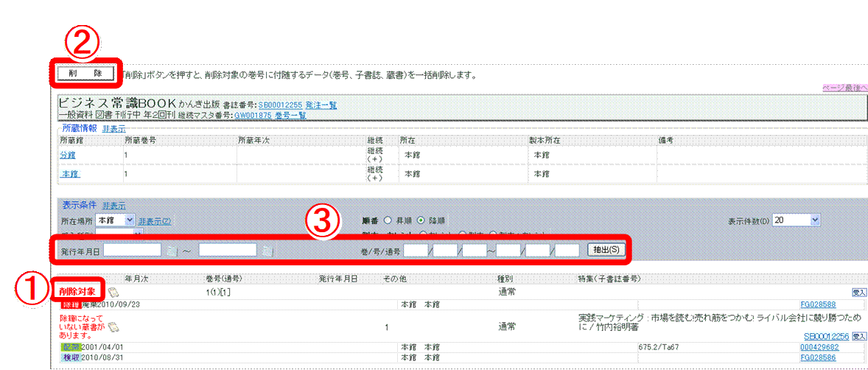Image resolution: width=868 pixels, height=370 pixels.
Task: Click the 実践マーケティング special issue title
Action: point(719,322)
